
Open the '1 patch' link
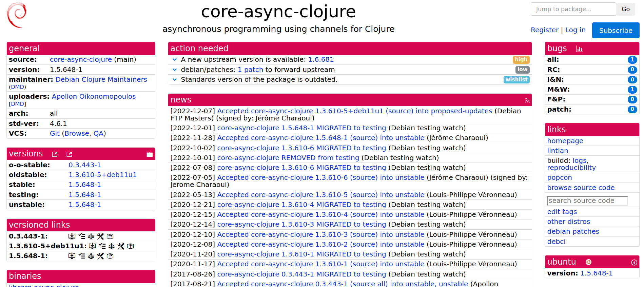[x=250, y=70]
